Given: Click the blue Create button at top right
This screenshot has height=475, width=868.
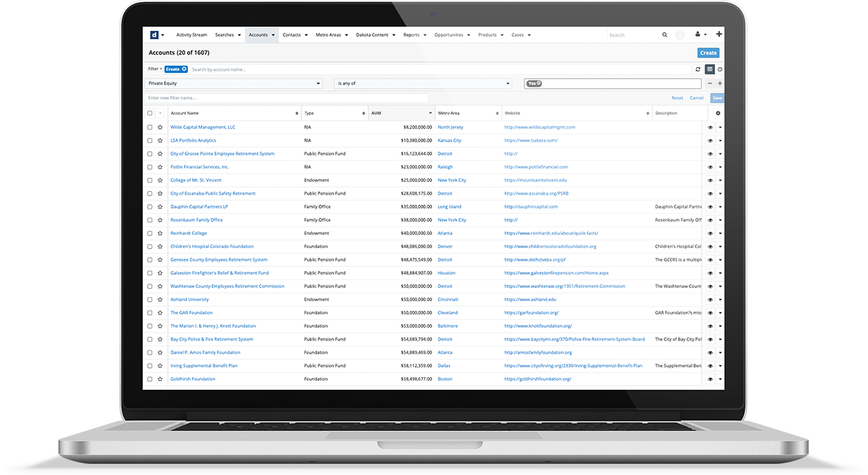Looking at the screenshot, I should 708,52.
